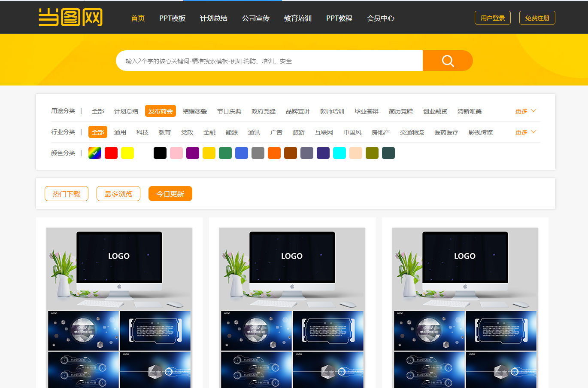Switch sorting to 最多浏览
This screenshot has width=588, height=388.
click(x=118, y=194)
